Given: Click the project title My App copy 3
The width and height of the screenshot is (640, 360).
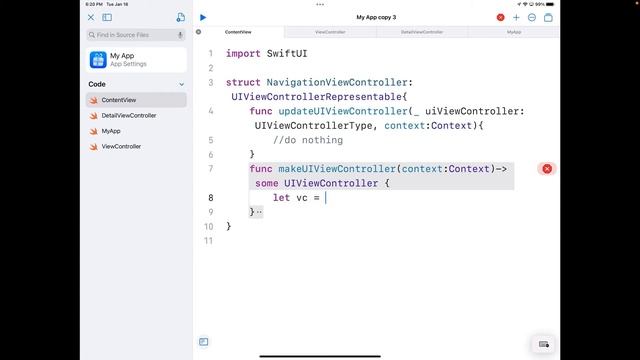Looking at the screenshot, I should pos(376,18).
